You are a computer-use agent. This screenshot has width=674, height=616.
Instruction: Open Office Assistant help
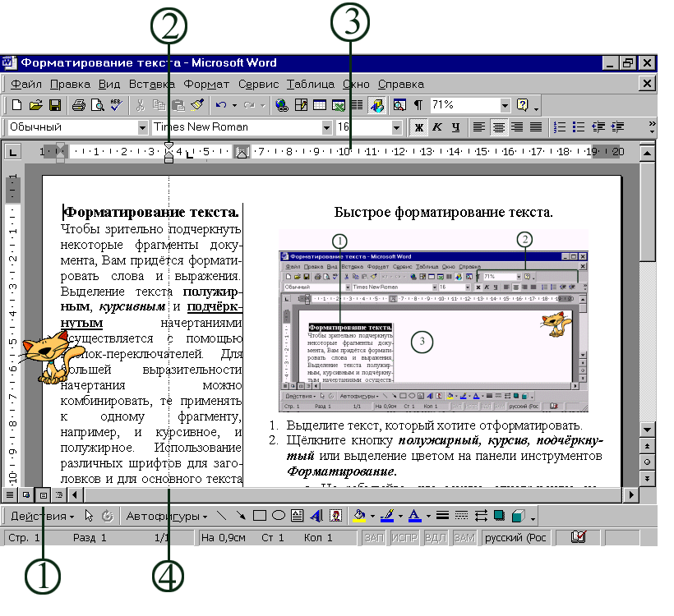click(x=522, y=105)
